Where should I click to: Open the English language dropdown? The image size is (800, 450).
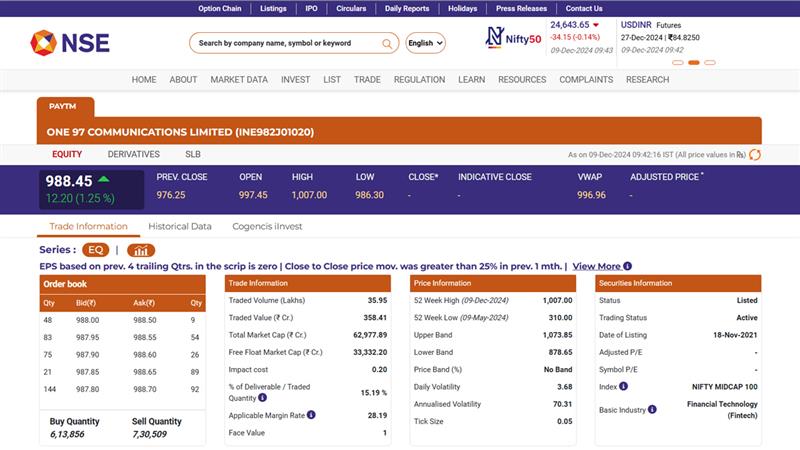[x=425, y=43]
